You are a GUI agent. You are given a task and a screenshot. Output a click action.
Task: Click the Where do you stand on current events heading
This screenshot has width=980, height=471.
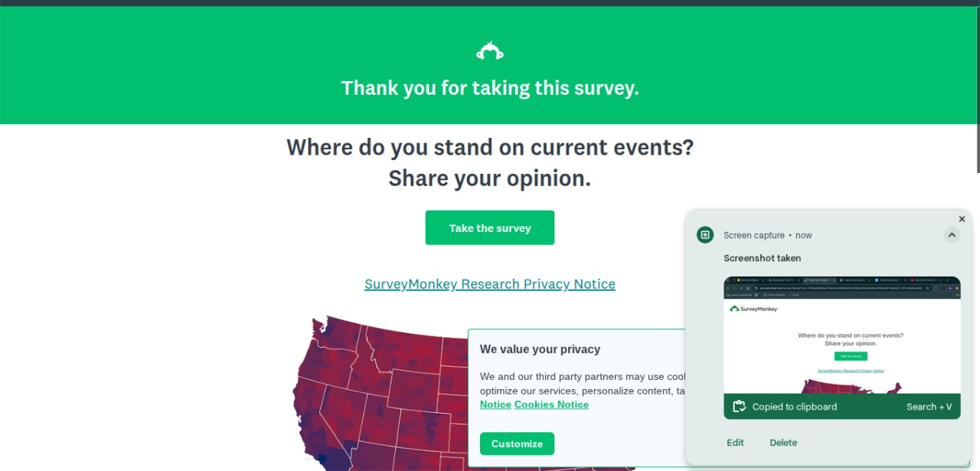point(490,147)
